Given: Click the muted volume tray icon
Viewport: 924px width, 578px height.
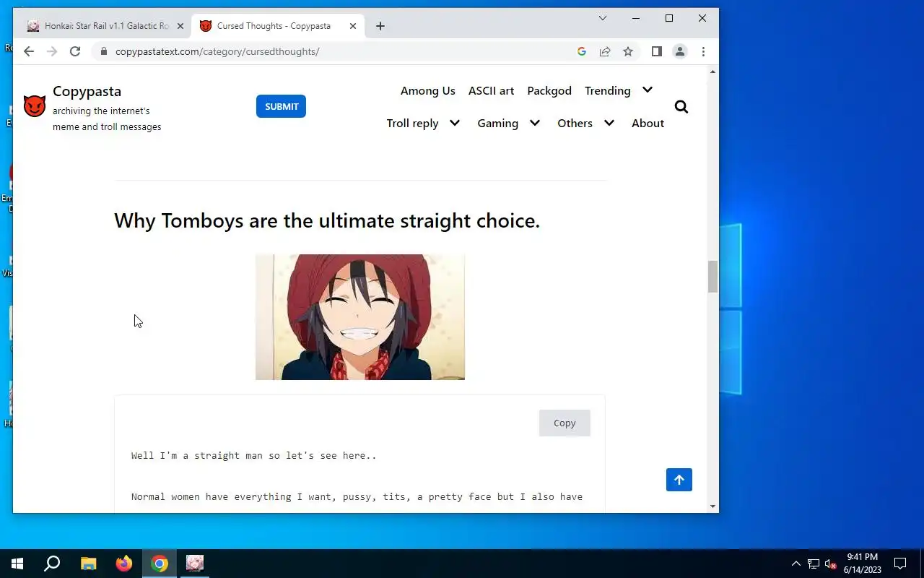Looking at the screenshot, I should (x=830, y=564).
